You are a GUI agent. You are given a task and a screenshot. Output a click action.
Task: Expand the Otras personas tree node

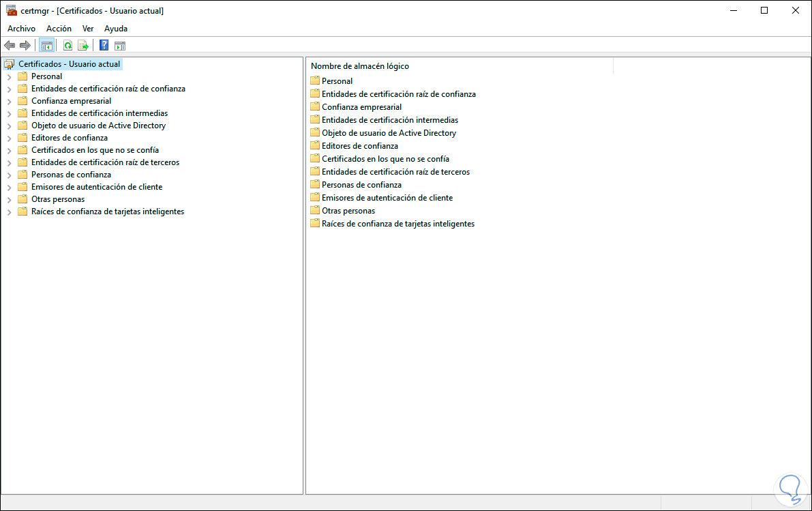click(10, 199)
